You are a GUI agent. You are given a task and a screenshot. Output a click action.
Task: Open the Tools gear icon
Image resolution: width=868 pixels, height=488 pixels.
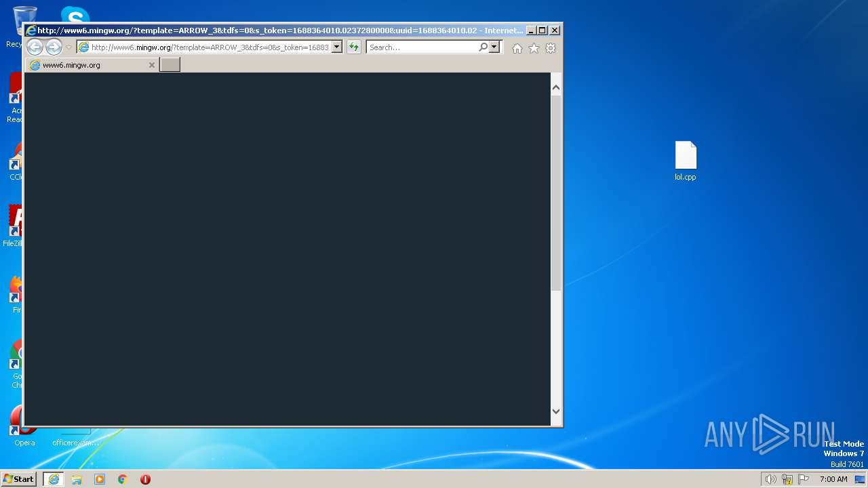pos(551,48)
